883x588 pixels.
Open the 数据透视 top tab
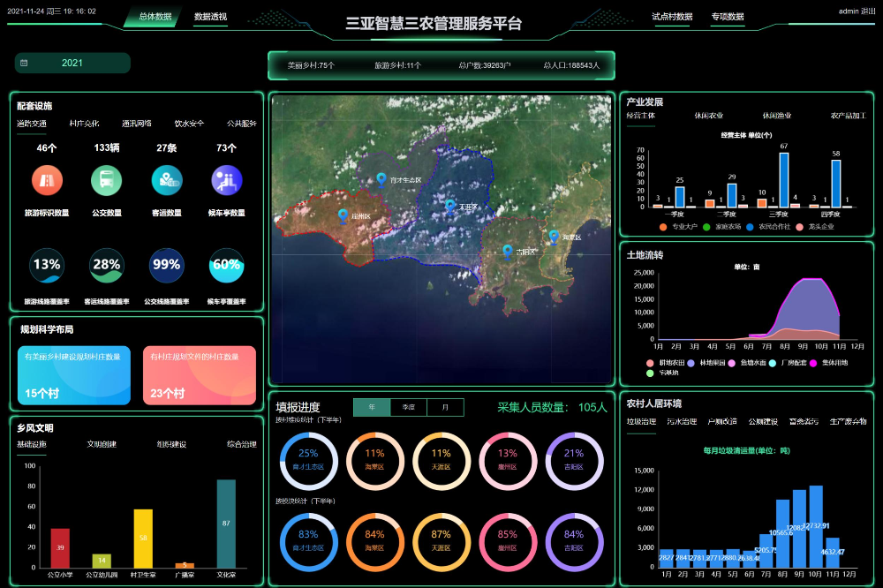[211, 17]
